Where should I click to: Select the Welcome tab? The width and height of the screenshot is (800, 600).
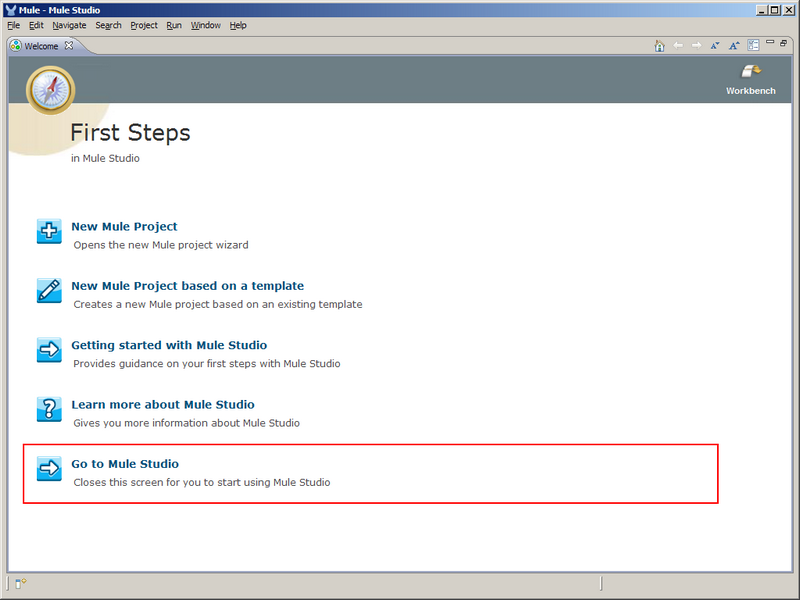tap(41, 46)
